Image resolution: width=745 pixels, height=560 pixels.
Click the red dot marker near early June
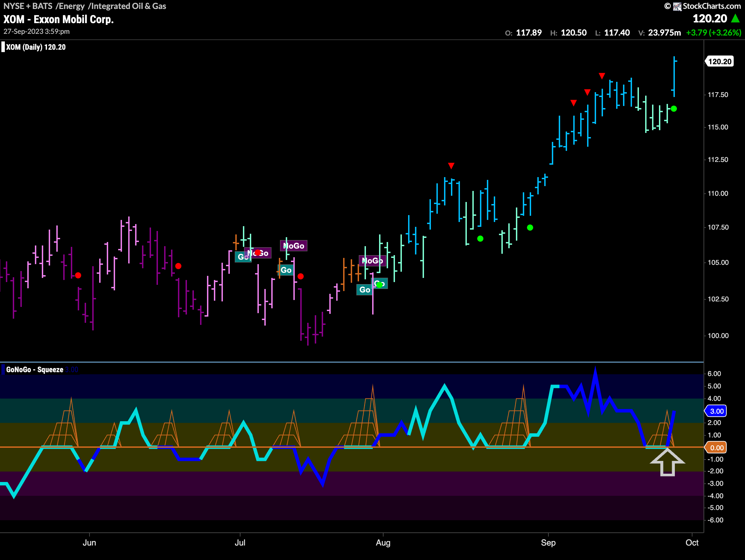(78, 275)
